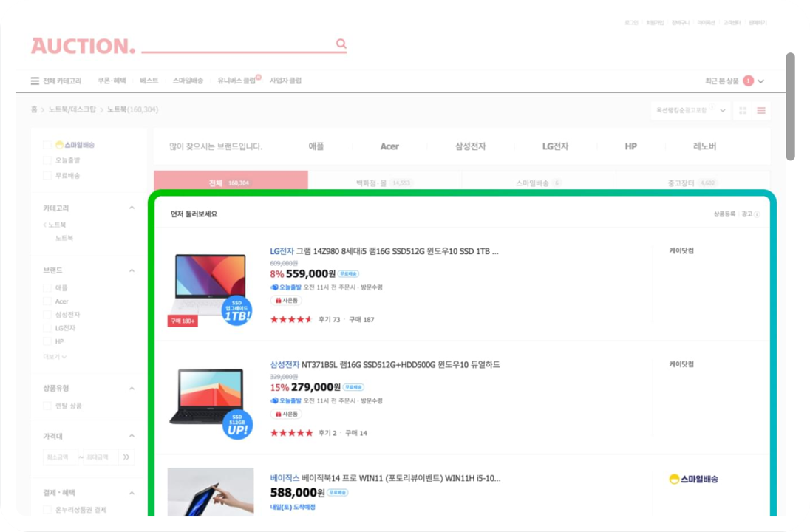Click the vertical page scrollbar thumb
Screen dimensions: 810x532
tap(790, 106)
